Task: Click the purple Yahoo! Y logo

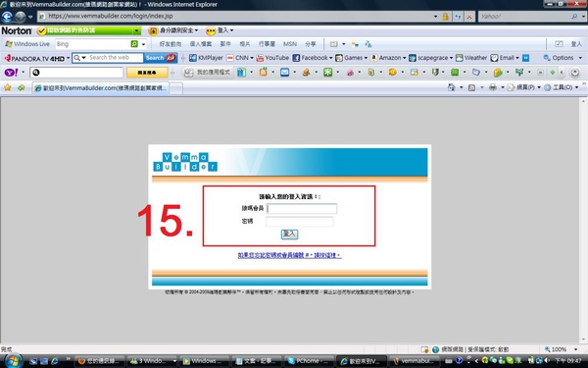Action: click(11, 72)
